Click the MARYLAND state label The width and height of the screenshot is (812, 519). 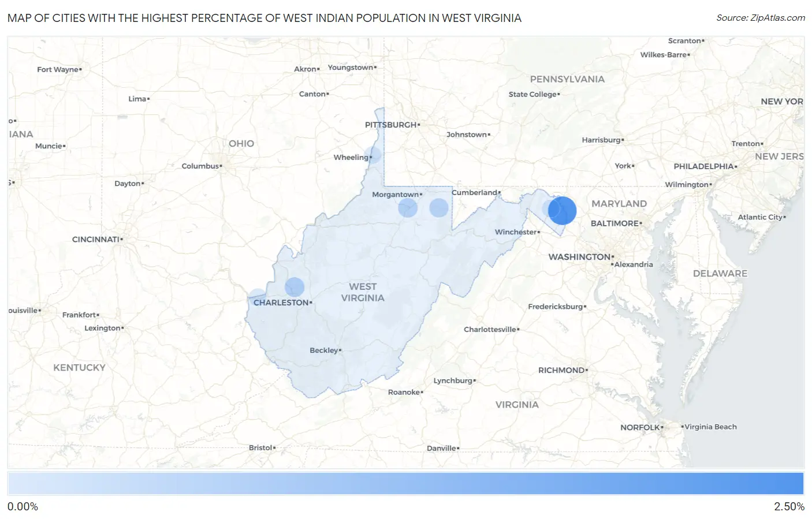coord(619,204)
